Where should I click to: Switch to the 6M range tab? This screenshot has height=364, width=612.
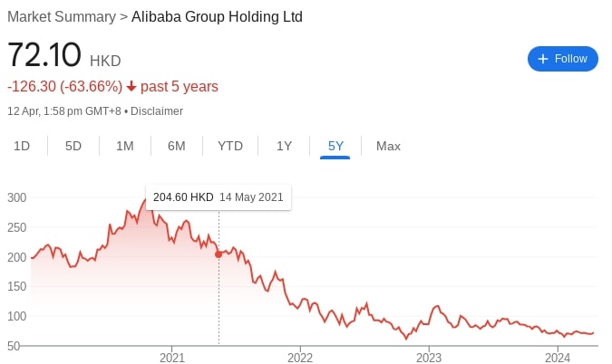click(x=177, y=146)
